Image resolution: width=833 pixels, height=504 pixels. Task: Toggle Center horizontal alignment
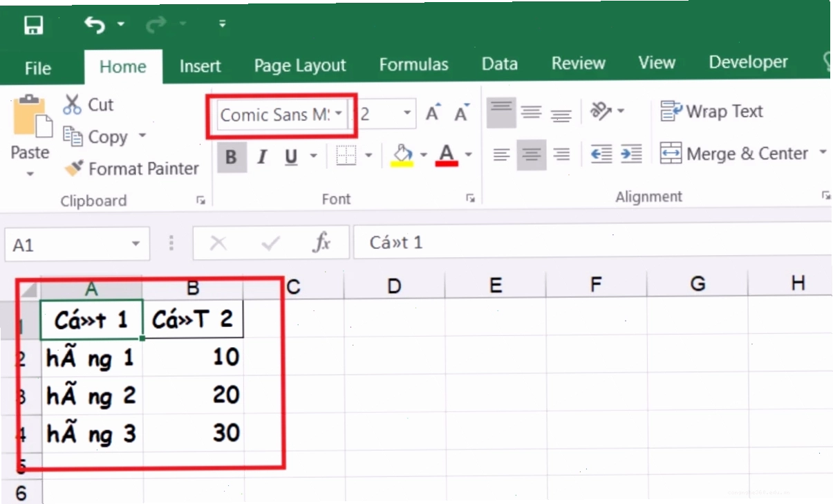click(x=531, y=154)
